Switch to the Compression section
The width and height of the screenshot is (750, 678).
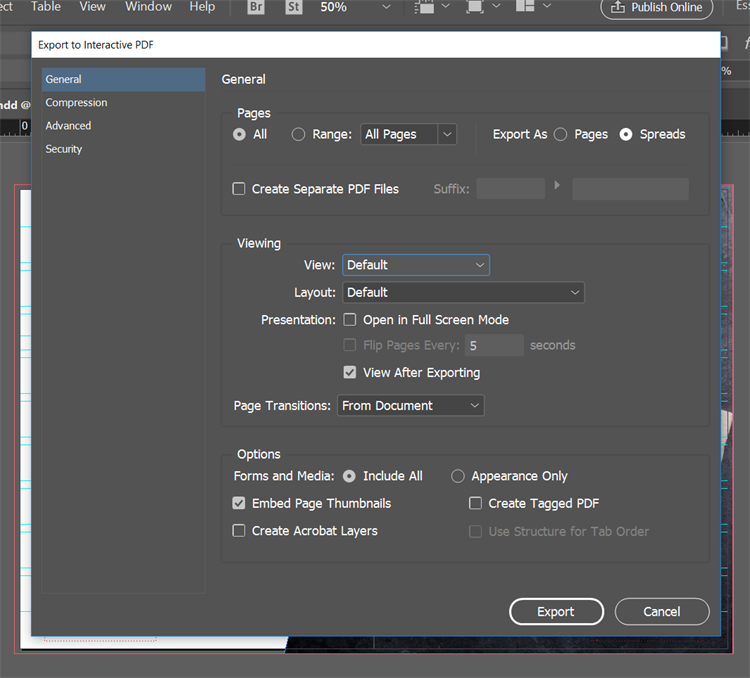point(76,103)
